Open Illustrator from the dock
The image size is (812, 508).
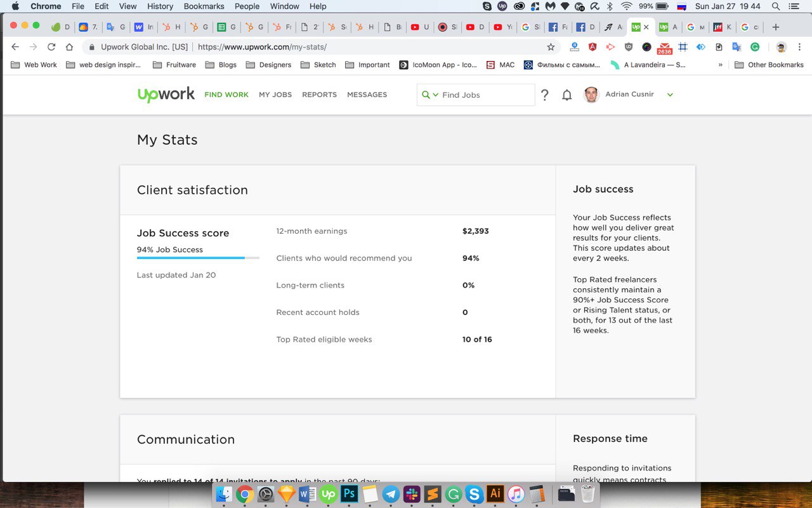pos(495,494)
